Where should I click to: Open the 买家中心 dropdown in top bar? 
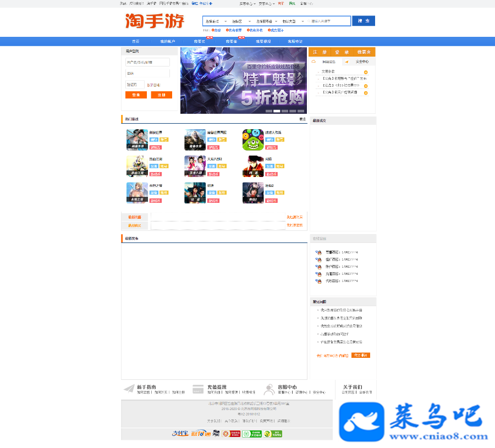click(248, 3)
